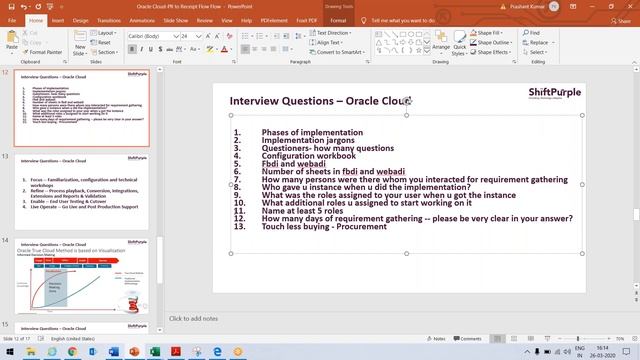Image resolution: width=640 pixels, height=360 pixels.
Task: Select the Triangle shape in shapes gallery
Action: pyautogui.click(x=379, y=42)
